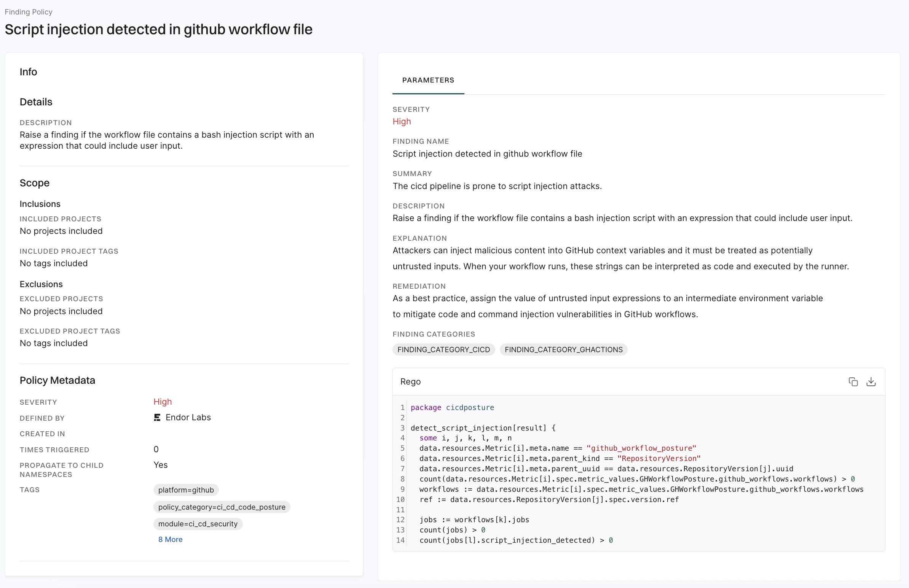909x588 pixels.
Task: Click the High severity value under Parameters
Action: click(x=402, y=121)
